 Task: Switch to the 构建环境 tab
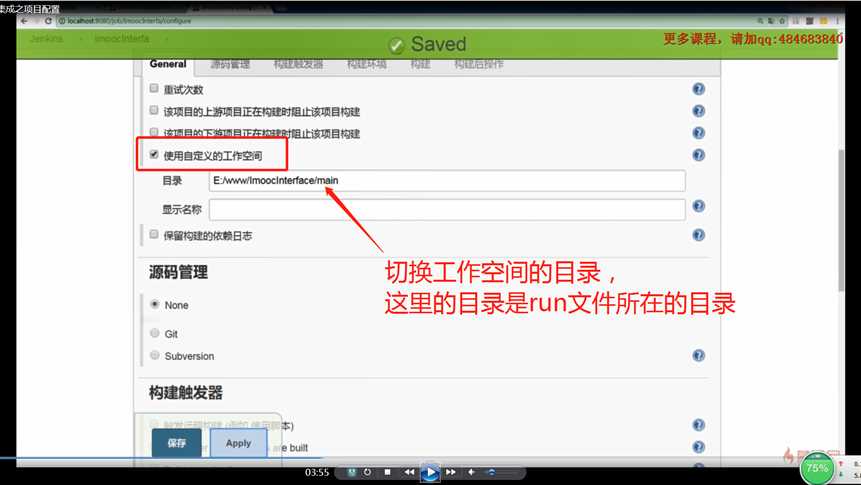[366, 64]
